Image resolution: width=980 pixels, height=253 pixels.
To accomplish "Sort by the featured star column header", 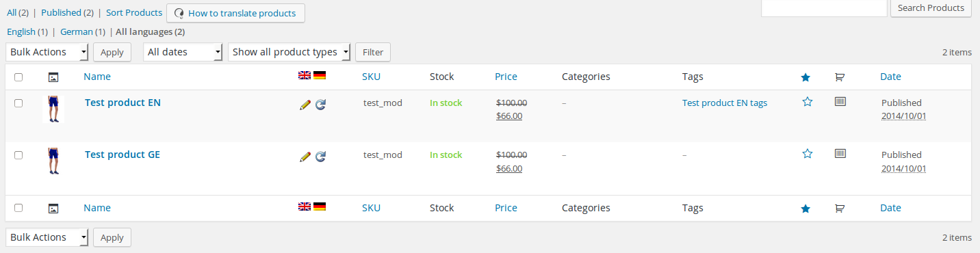I will coord(805,77).
